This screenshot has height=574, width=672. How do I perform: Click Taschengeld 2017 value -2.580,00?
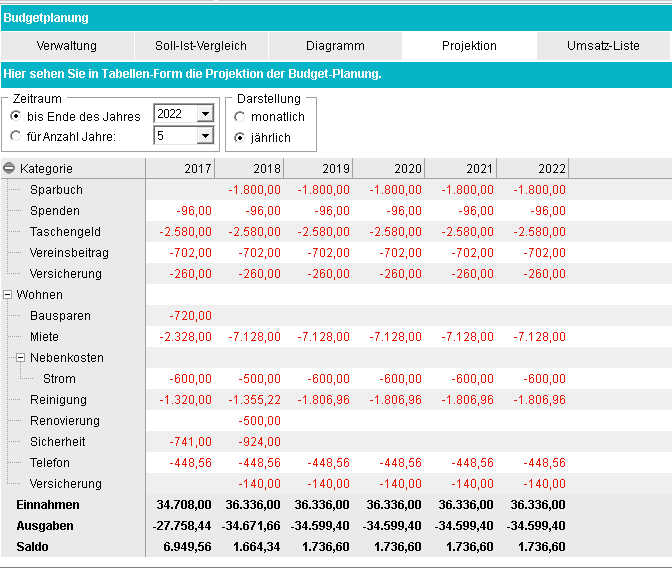click(x=186, y=231)
